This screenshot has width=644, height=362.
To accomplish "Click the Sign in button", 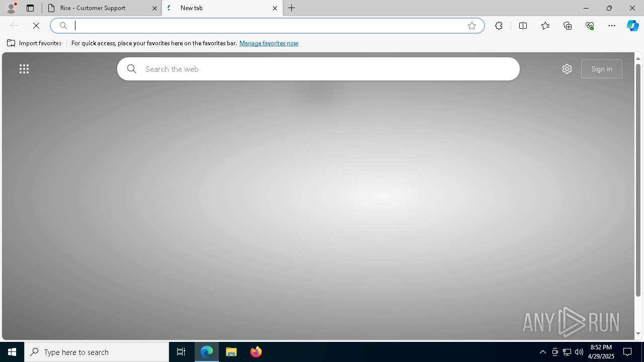I will tap(602, 69).
